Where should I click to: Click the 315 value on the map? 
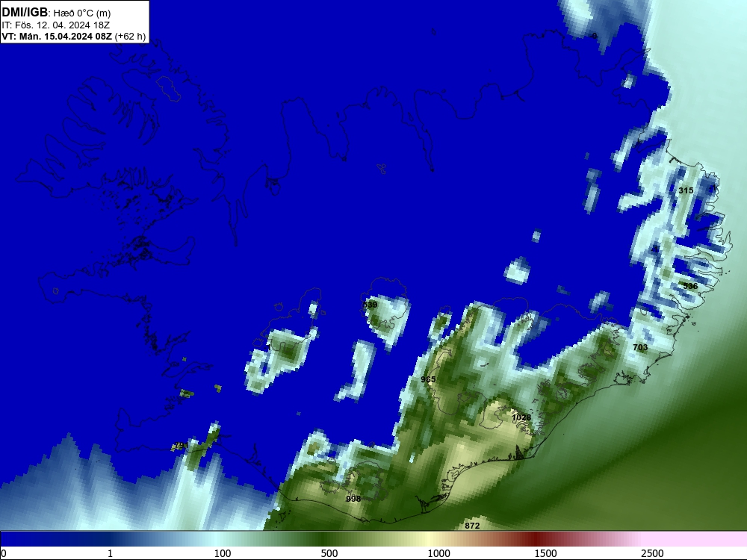tap(686, 190)
